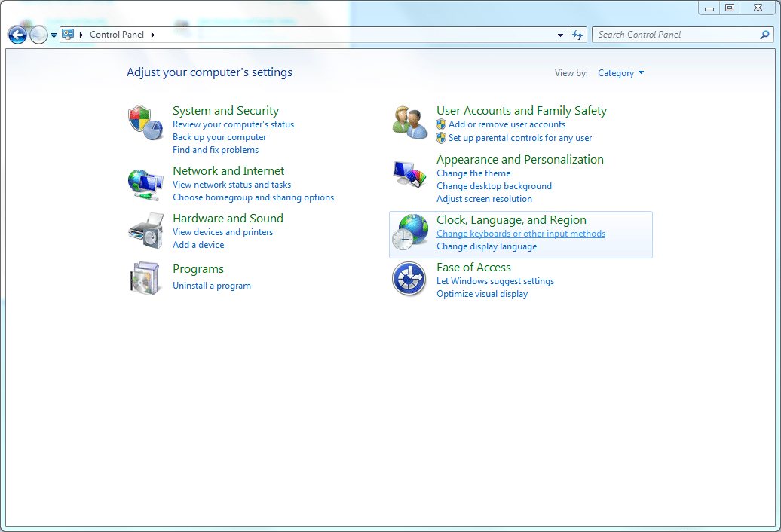Select the Add a device link
Screen dimensions: 781x532
198,245
